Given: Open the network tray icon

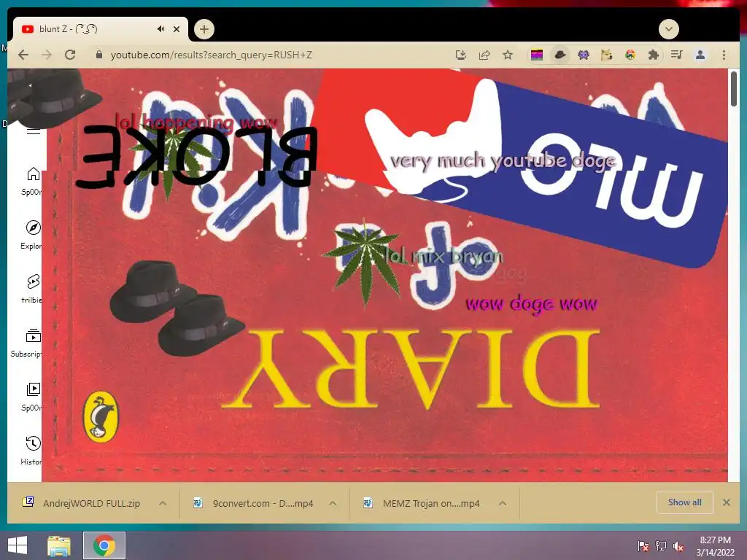Looking at the screenshot, I should click(x=661, y=545).
